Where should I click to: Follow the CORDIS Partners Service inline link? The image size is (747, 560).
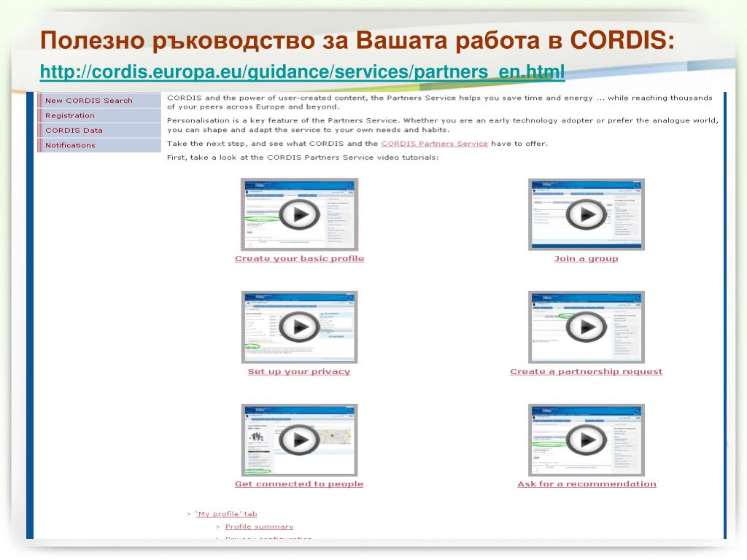coord(435,144)
